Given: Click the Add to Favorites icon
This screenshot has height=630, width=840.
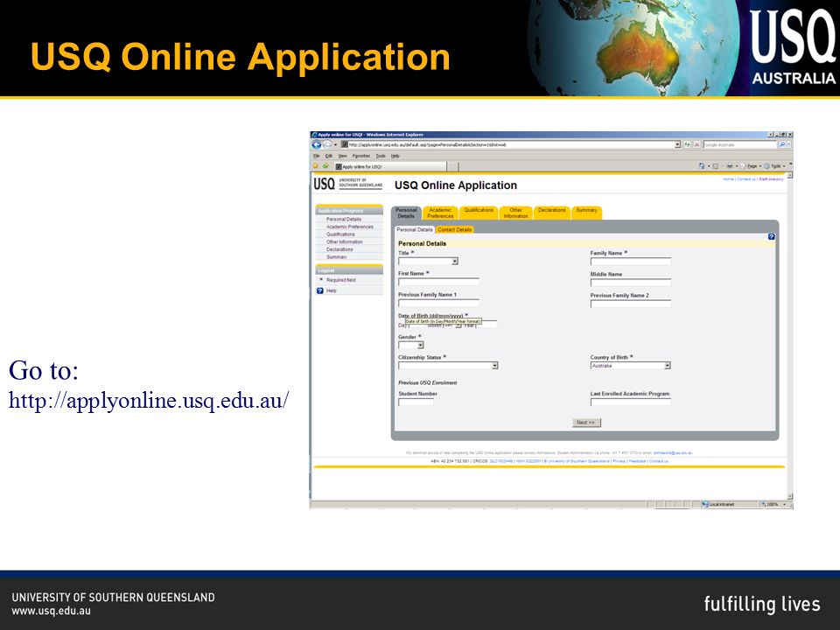Looking at the screenshot, I should [325, 166].
